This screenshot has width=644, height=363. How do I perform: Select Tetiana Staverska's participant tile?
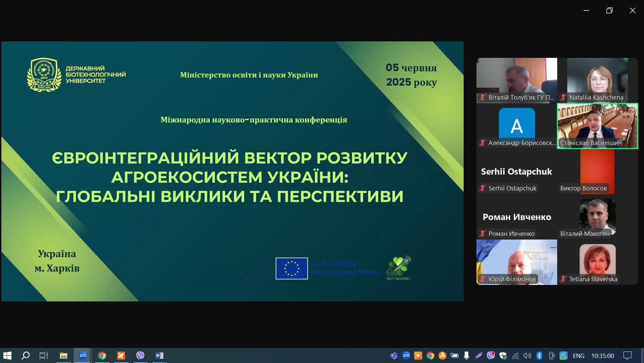(x=597, y=262)
